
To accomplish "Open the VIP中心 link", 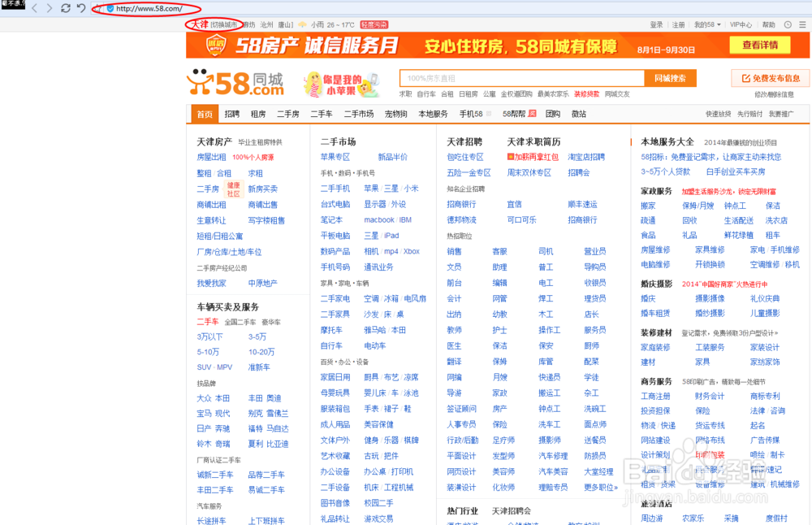I will [741, 25].
